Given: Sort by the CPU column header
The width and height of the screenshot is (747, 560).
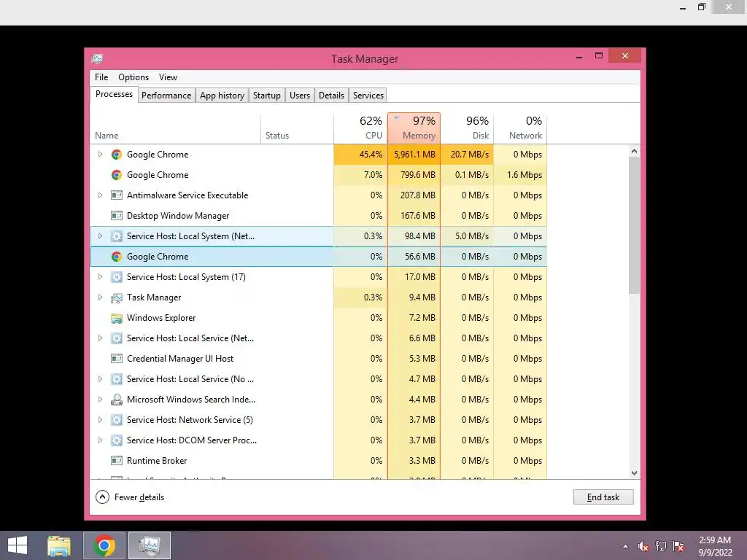Looking at the screenshot, I should tap(360, 128).
